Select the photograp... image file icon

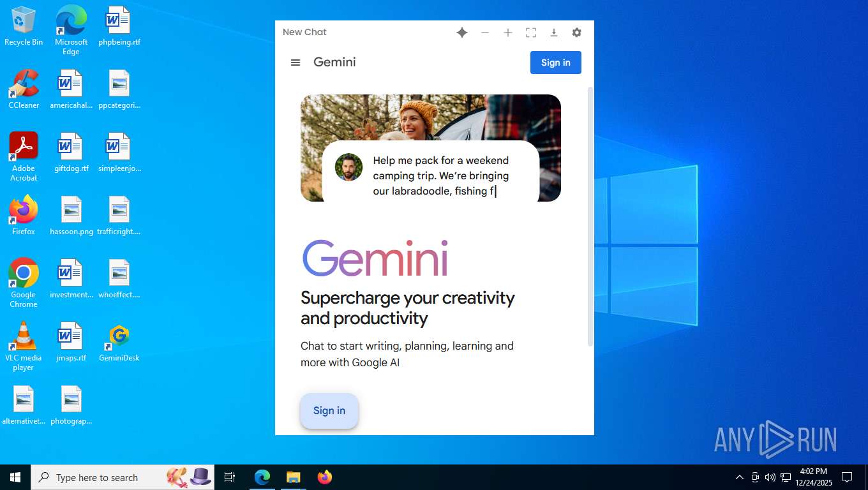tap(71, 405)
